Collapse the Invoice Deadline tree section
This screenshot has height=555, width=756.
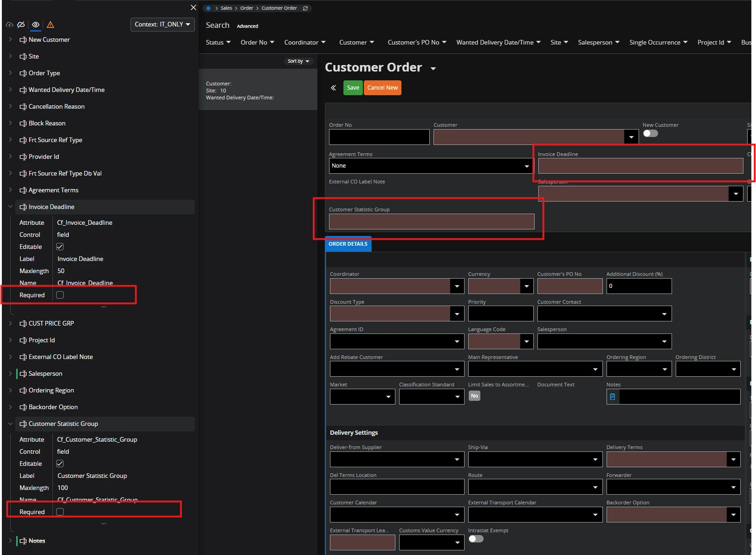pyautogui.click(x=10, y=206)
